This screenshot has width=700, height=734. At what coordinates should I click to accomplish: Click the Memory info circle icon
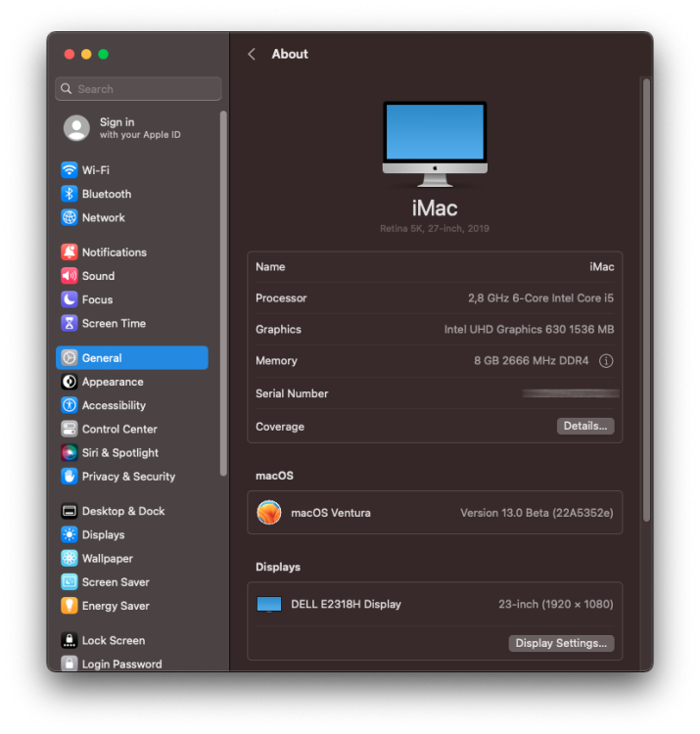[606, 361]
